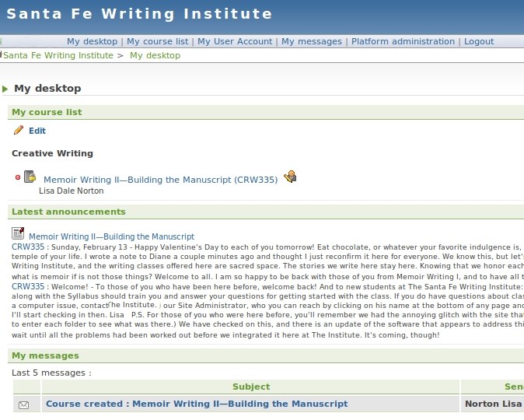The height and width of the screenshot is (420, 524).
Task: Click the green arrow beside My desktop heading
Action: point(5,89)
